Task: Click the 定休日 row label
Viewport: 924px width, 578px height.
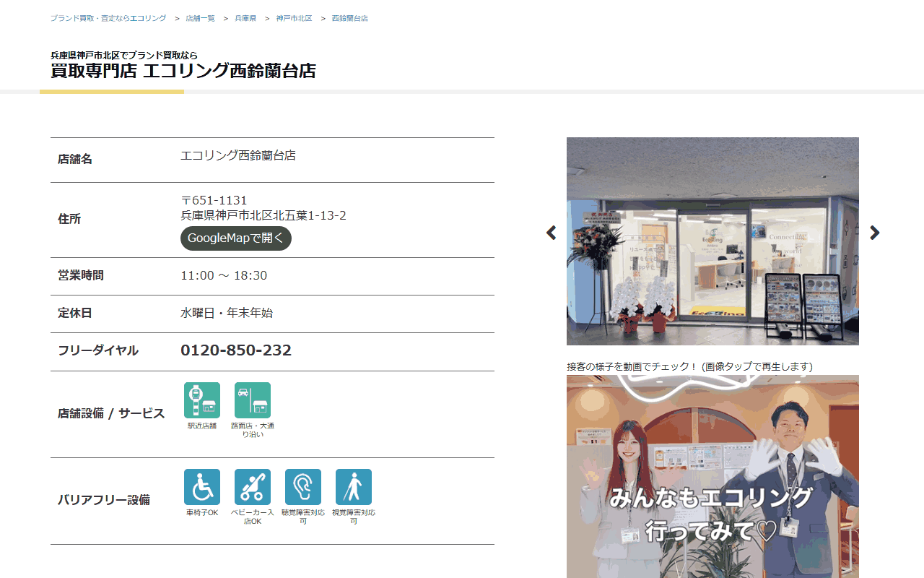Action: pos(75,313)
